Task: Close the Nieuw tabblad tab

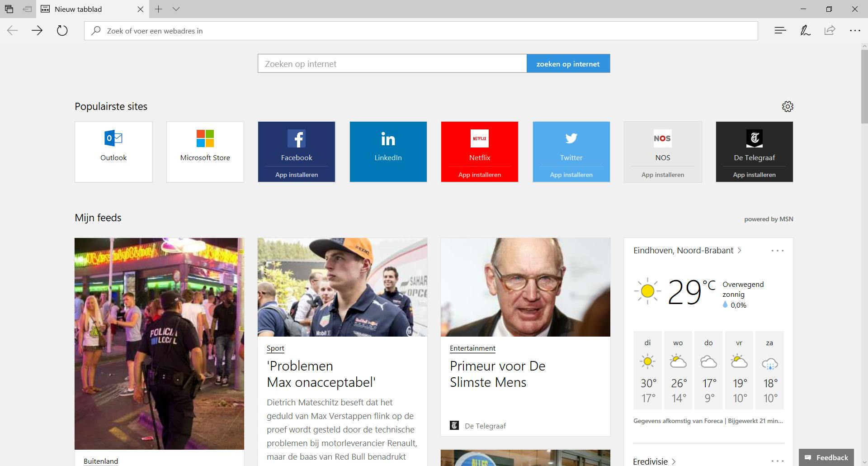Action: [x=140, y=9]
